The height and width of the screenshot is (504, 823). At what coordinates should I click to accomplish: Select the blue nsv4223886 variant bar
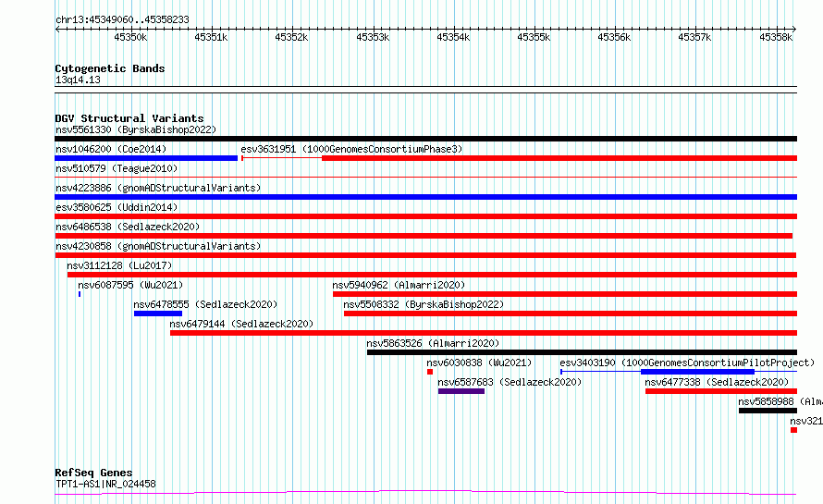425,197
